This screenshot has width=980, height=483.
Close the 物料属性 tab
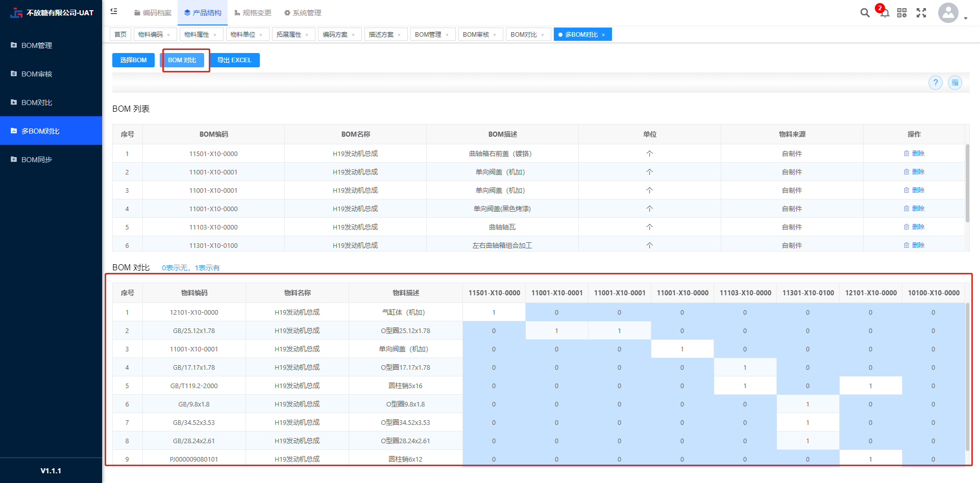(x=215, y=35)
